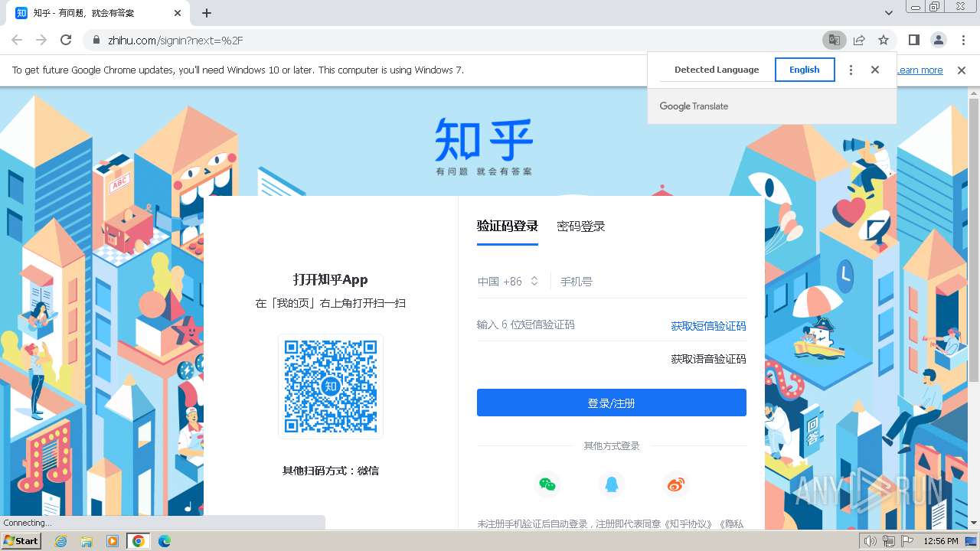The height and width of the screenshot is (551, 980).
Task: Open the Chrome three-dot menu
Action: (x=962, y=40)
